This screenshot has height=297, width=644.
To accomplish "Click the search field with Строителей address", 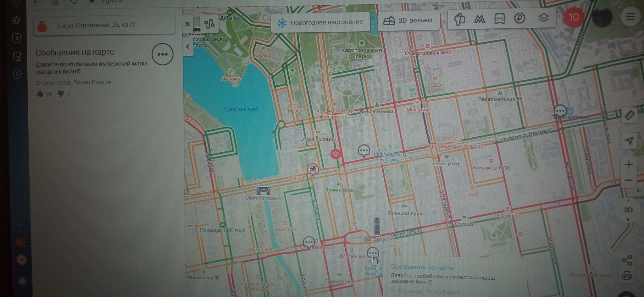I will click(x=104, y=25).
